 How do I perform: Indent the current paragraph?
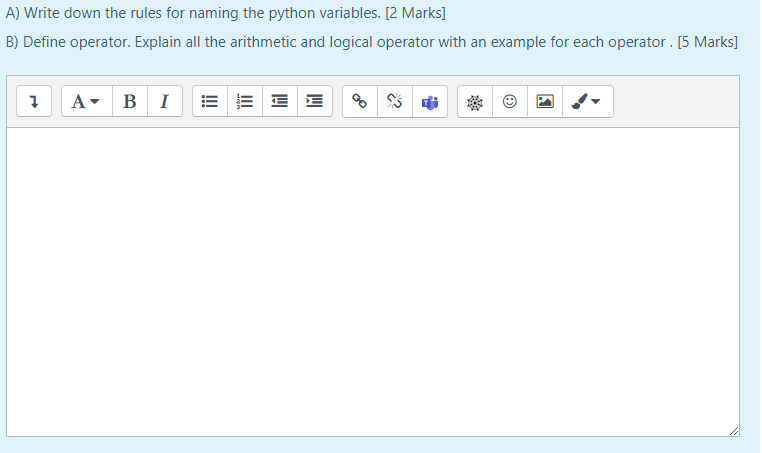[315, 102]
